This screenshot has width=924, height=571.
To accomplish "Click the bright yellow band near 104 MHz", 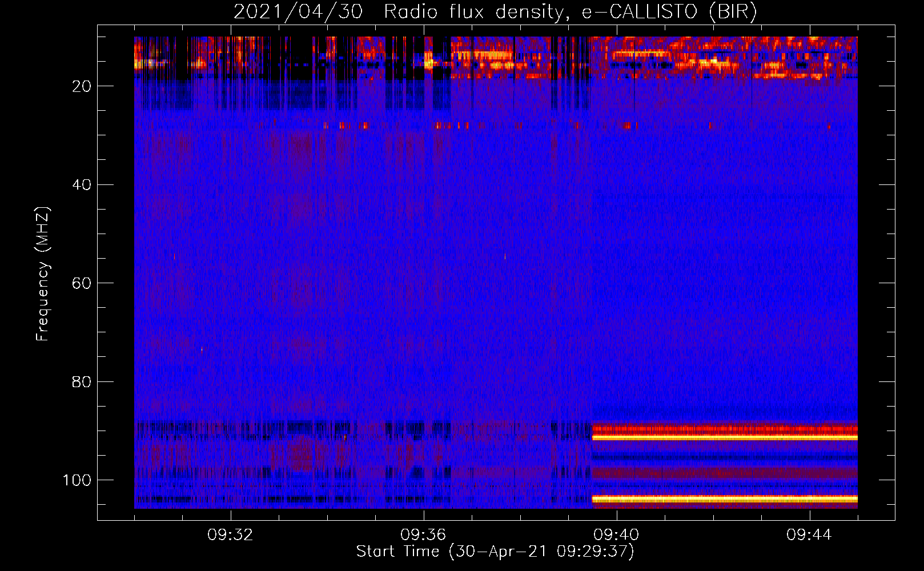I will pyautogui.click(x=724, y=499).
